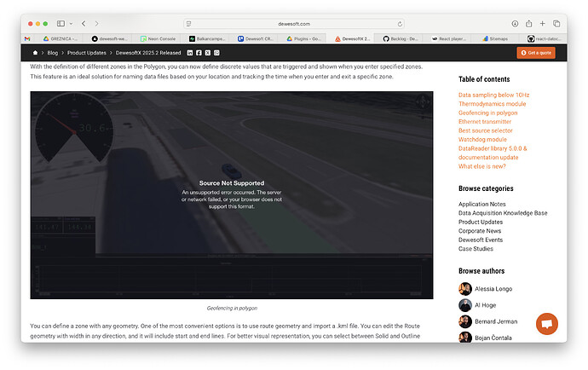This screenshot has height=370, width=588.
Task: Click the dewesoft.com address bar
Action: pos(293,24)
